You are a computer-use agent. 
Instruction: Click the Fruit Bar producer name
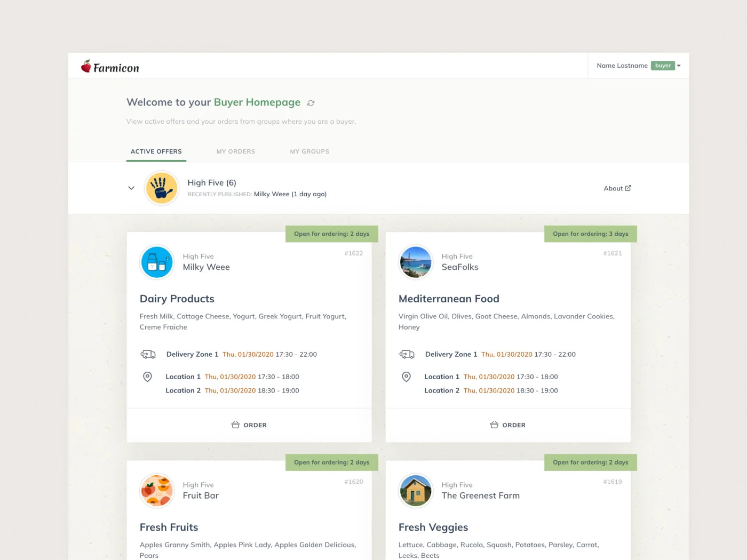pos(201,495)
